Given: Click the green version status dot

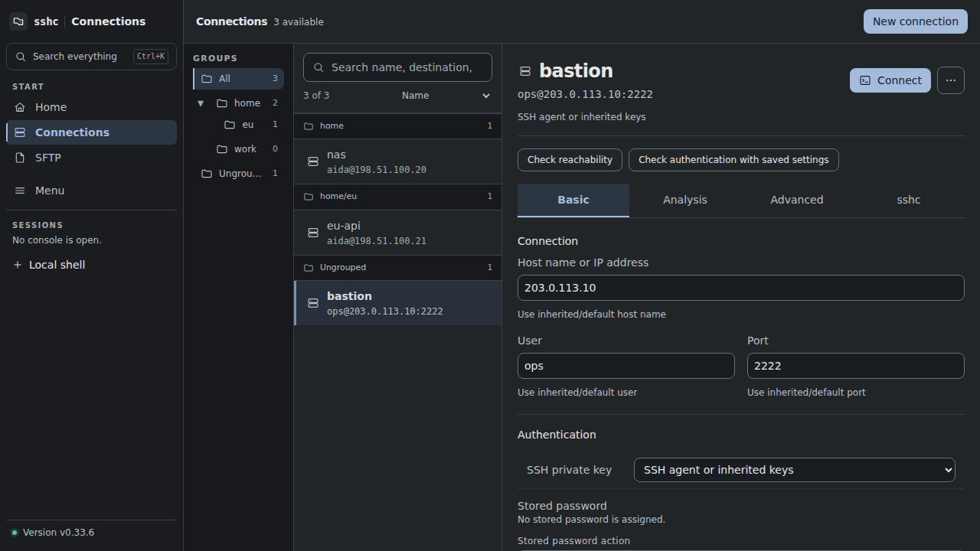Looking at the screenshot, I should (15, 533).
